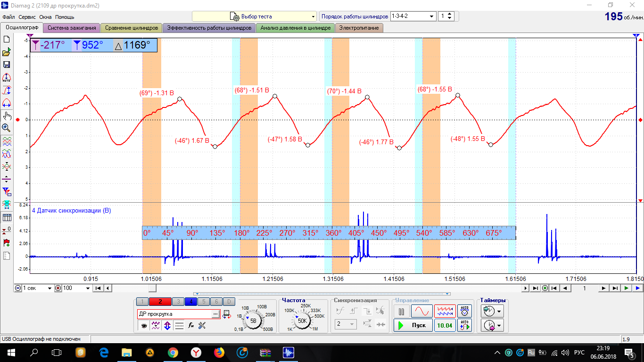Click the zero line position icon
Image resolution: width=644 pixels, height=362 pixels.
point(7,179)
